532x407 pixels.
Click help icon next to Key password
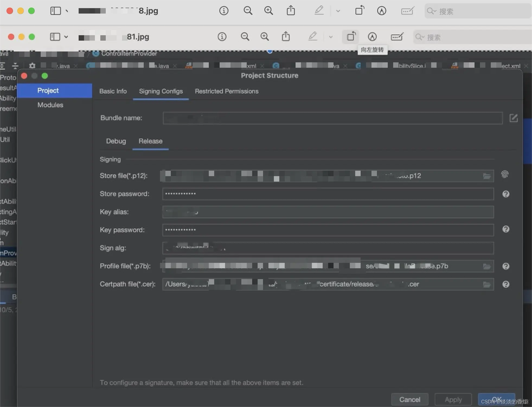[x=506, y=229]
